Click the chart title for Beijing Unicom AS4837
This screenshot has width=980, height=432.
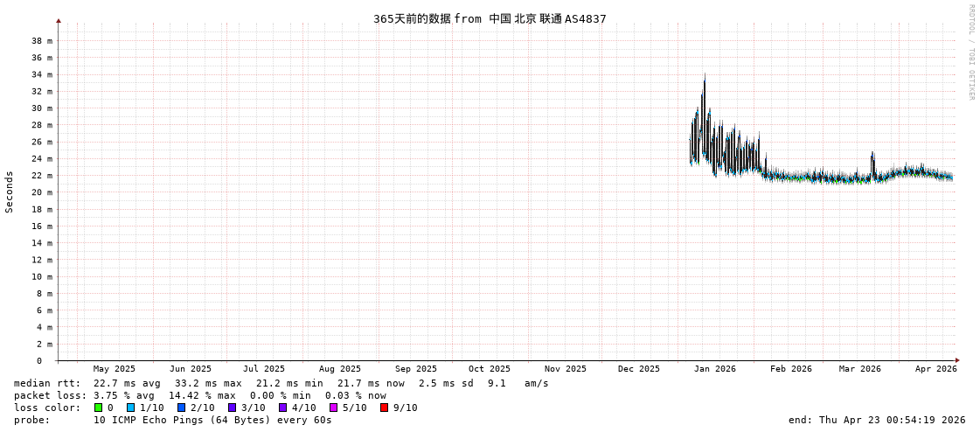point(490,18)
